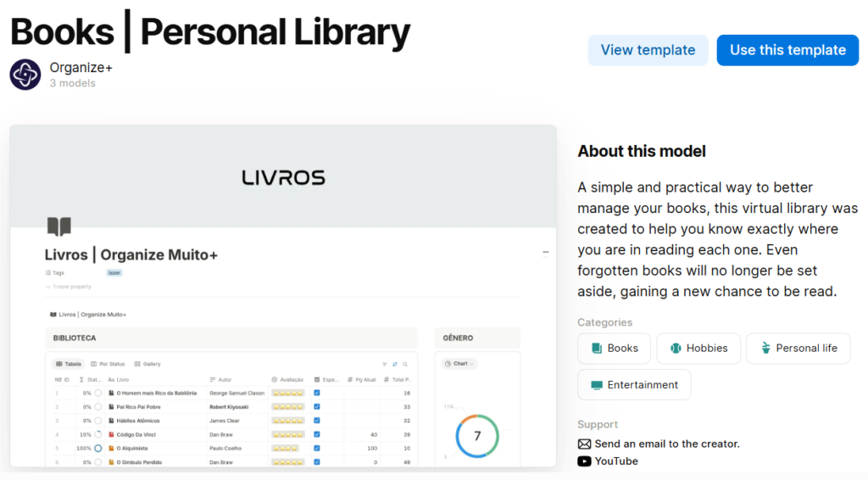868x480 pixels.
Task: Click the Autor column header
Action: [221, 380]
